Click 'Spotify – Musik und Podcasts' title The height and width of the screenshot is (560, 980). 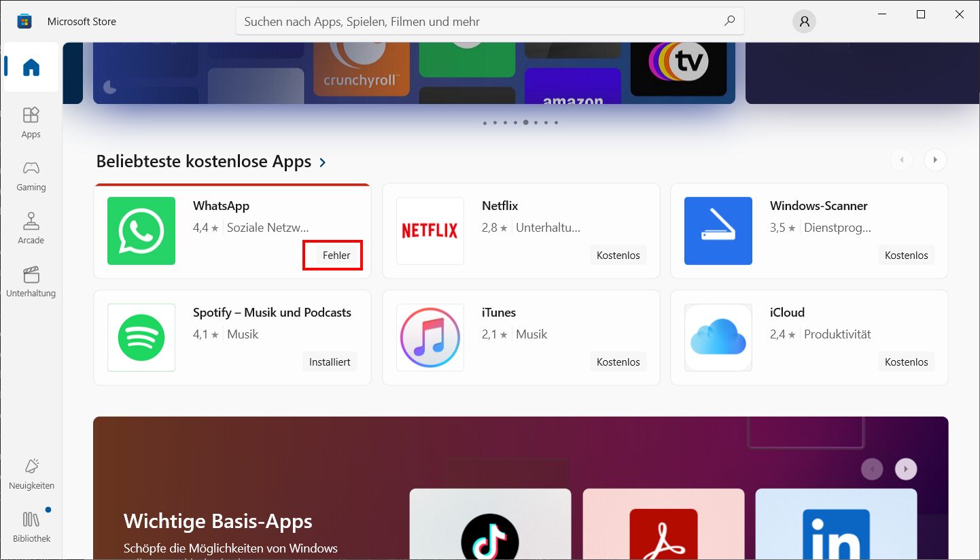tap(272, 313)
